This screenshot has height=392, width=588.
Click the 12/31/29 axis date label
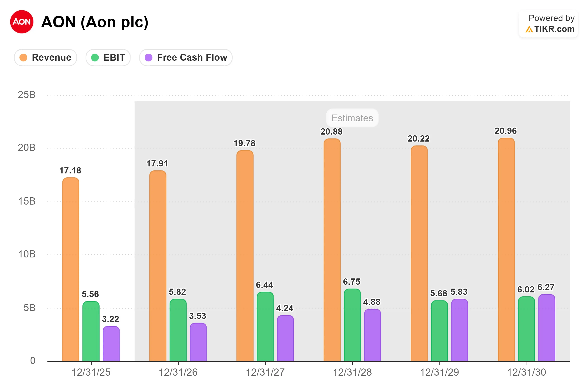[439, 372]
